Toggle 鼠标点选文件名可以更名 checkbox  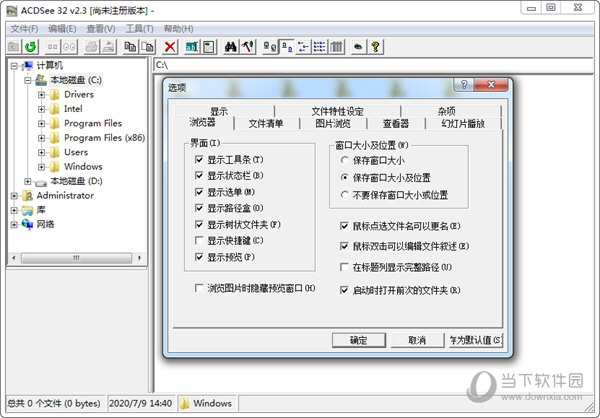(x=344, y=226)
